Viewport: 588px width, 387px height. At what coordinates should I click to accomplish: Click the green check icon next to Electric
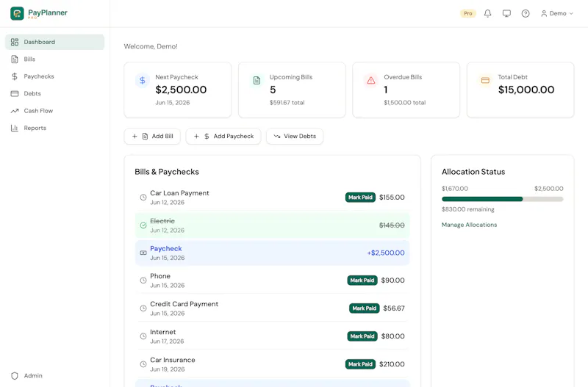coord(143,225)
